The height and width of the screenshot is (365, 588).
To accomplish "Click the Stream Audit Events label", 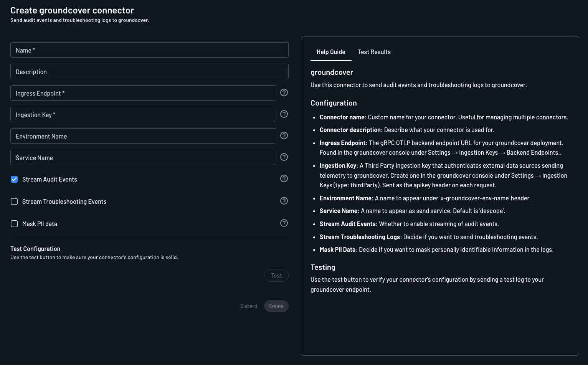I will pyautogui.click(x=50, y=179).
